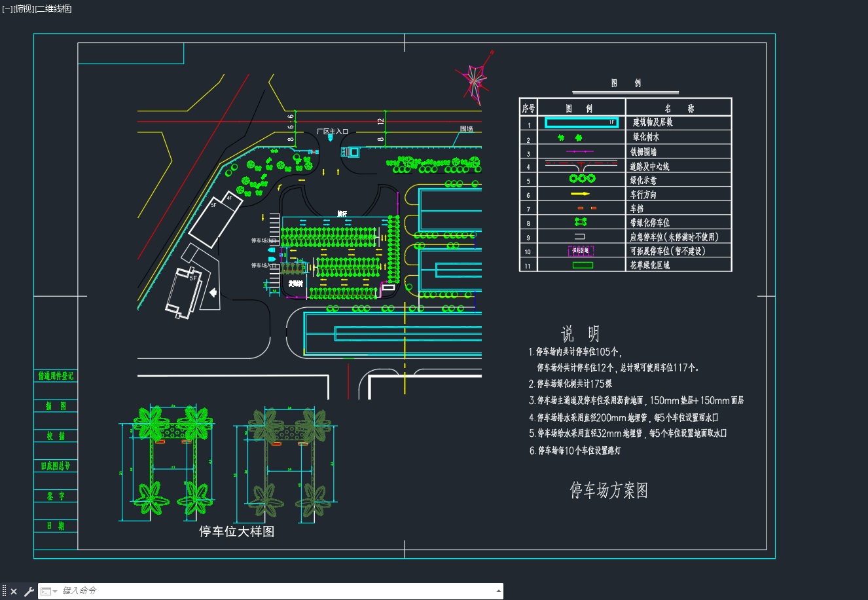The height and width of the screenshot is (600, 868).
Task: Select the yellow 车行方向 arrow legend symbol
Action: [580, 194]
